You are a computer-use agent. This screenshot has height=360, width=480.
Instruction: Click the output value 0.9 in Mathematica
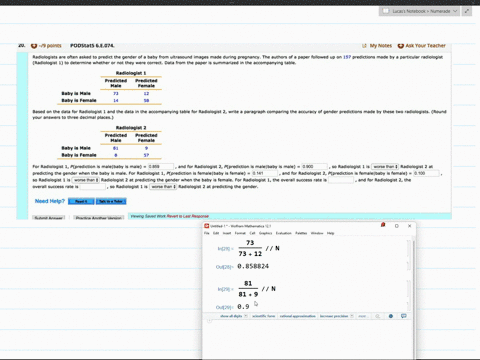pyautogui.click(x=243, y=307)
